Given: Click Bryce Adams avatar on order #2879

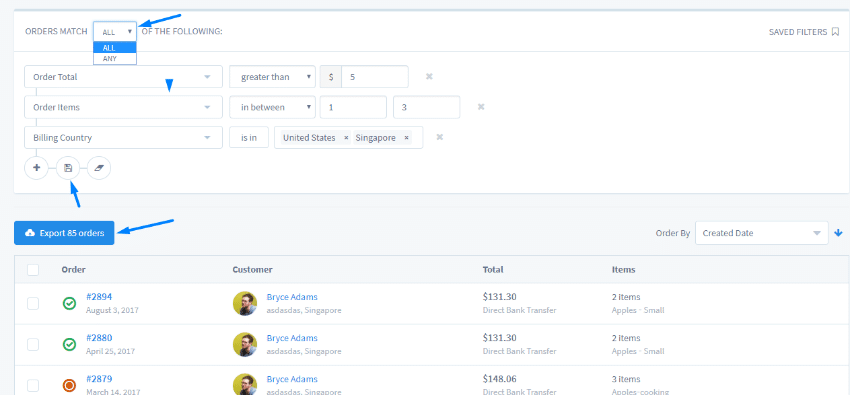Looking at the screenshot, I should click(x=245, y=384).
